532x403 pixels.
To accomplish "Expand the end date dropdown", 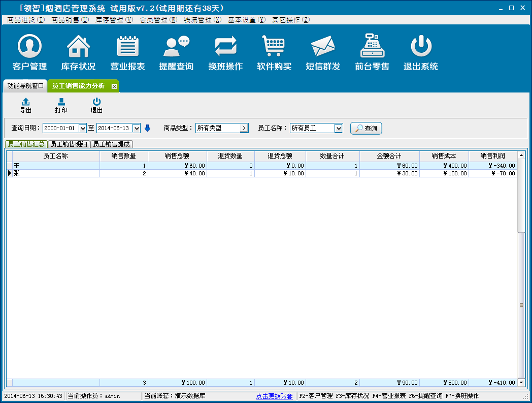I will (x=136, y=129).
